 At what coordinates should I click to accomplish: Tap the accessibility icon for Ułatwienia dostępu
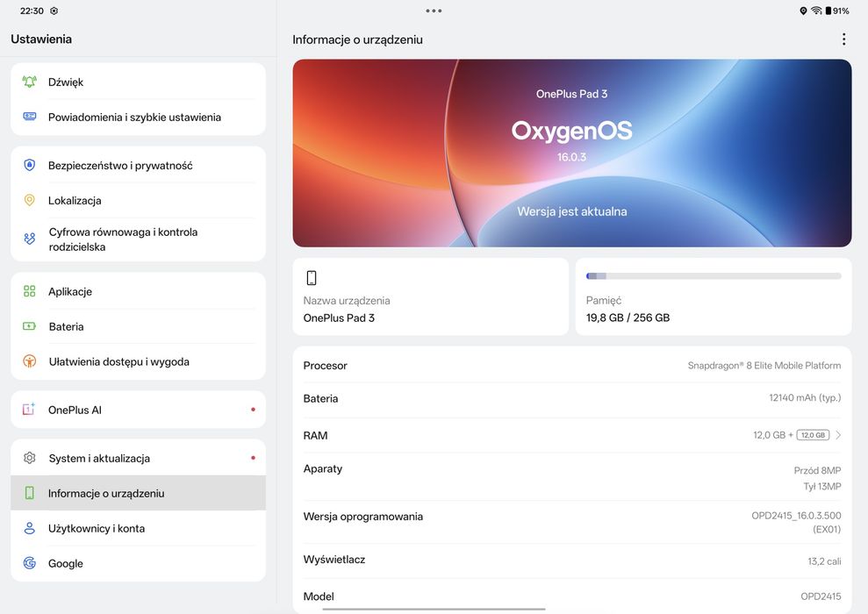coord(29,361)
